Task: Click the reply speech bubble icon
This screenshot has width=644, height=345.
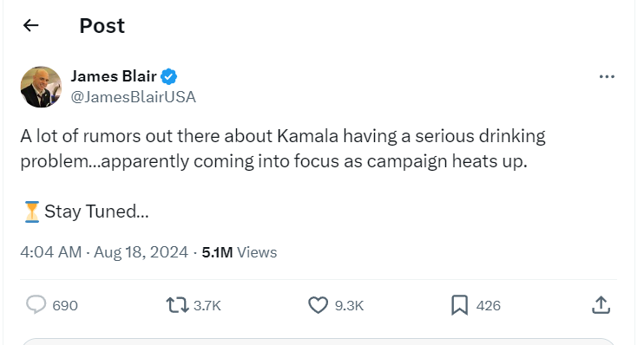Action: [36, 305]
